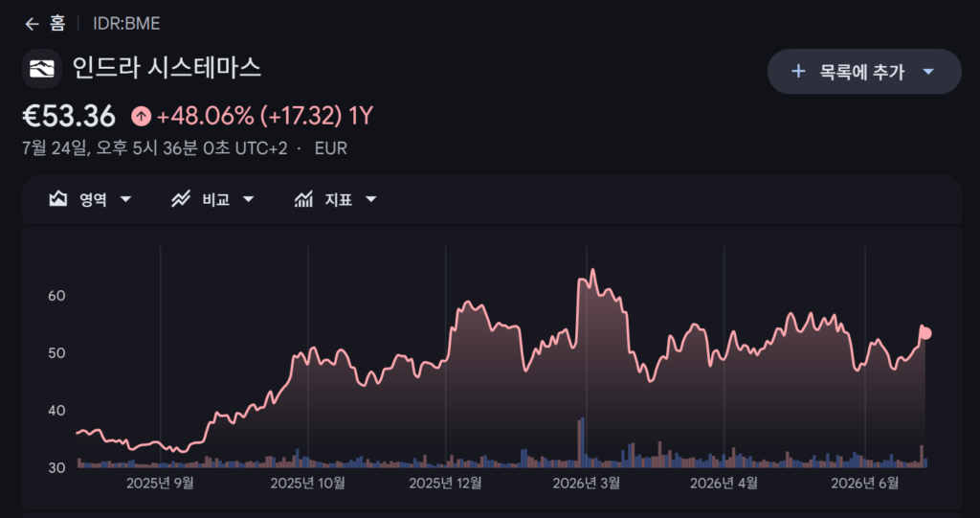Select the 2025년 12월 axis label
This screenshot has width=980, height=518.
pyautogui.click(x=446, y=483)
